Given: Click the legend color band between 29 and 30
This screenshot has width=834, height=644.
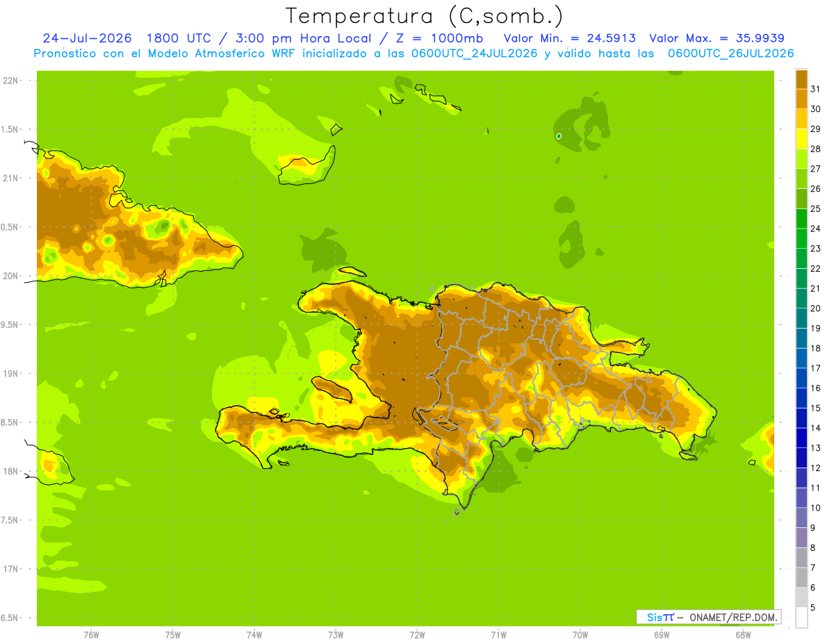Looking at the screenshot, I should [x=801, y=118].
